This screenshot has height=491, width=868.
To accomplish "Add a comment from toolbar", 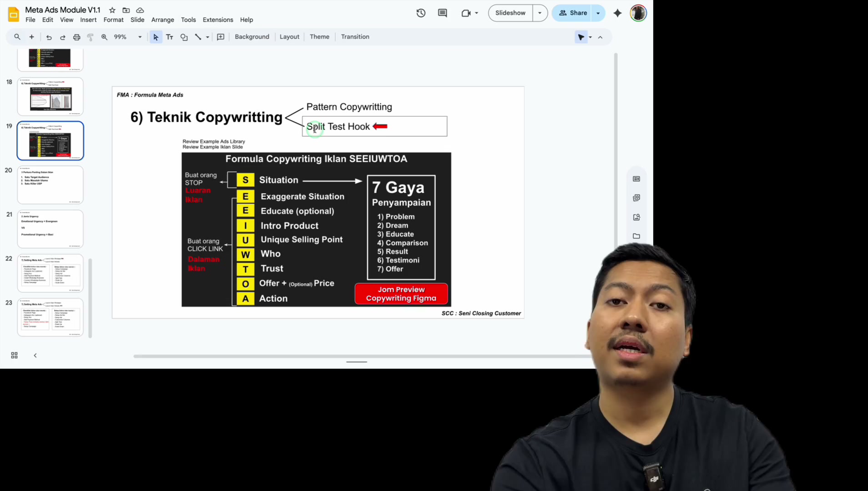I will click(x=221, y=37).
